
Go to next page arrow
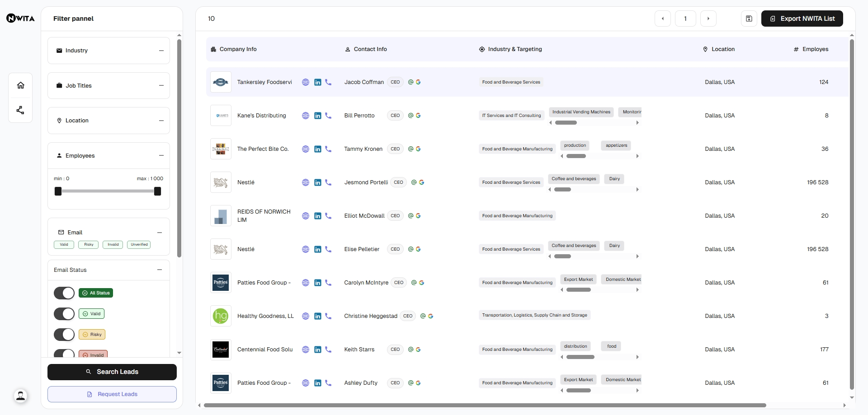click(x=708, y=19)
